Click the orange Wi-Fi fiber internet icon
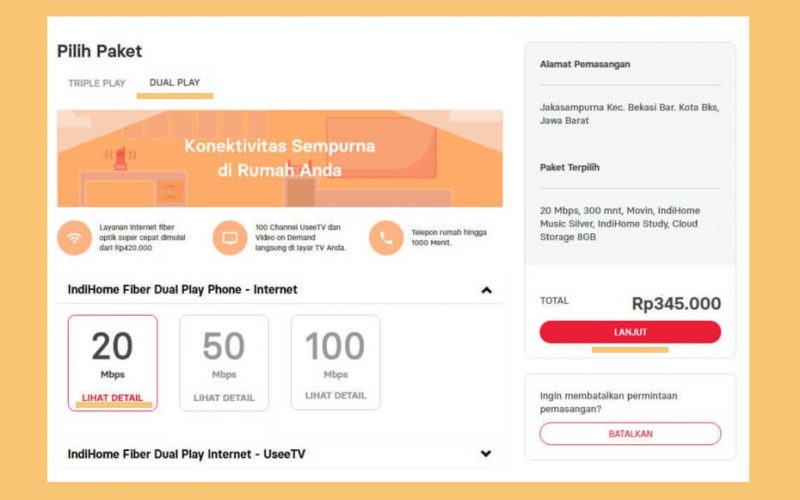The image size is (800, 500). 74,238
